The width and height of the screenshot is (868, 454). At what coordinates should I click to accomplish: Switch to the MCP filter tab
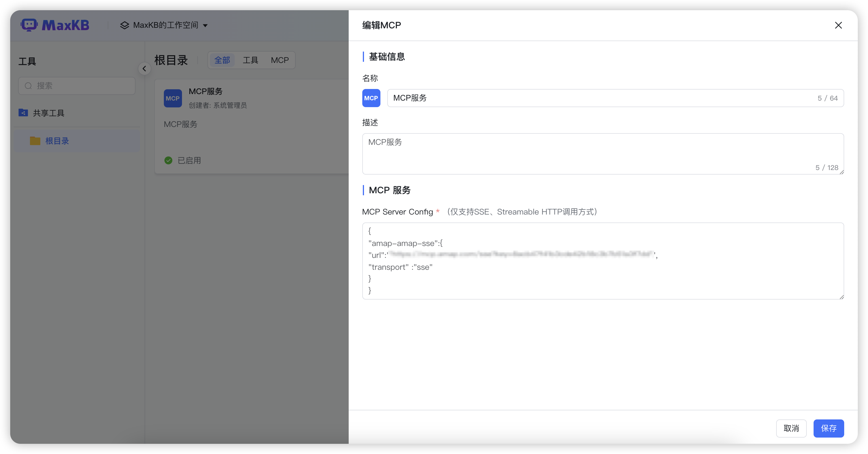tap(280, 60)
